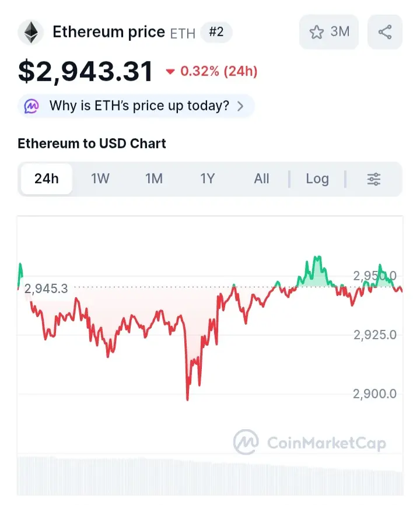This screenshot has height=505, width=420.
Task: Switch chart to the 1M range
Action: click(154, 179)
